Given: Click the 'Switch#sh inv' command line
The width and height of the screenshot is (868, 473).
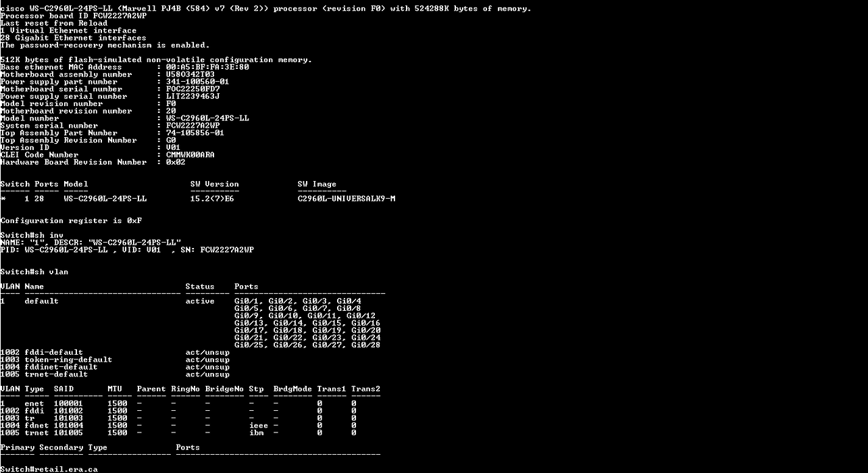Looking at the screenshot, I should [32, 235].
